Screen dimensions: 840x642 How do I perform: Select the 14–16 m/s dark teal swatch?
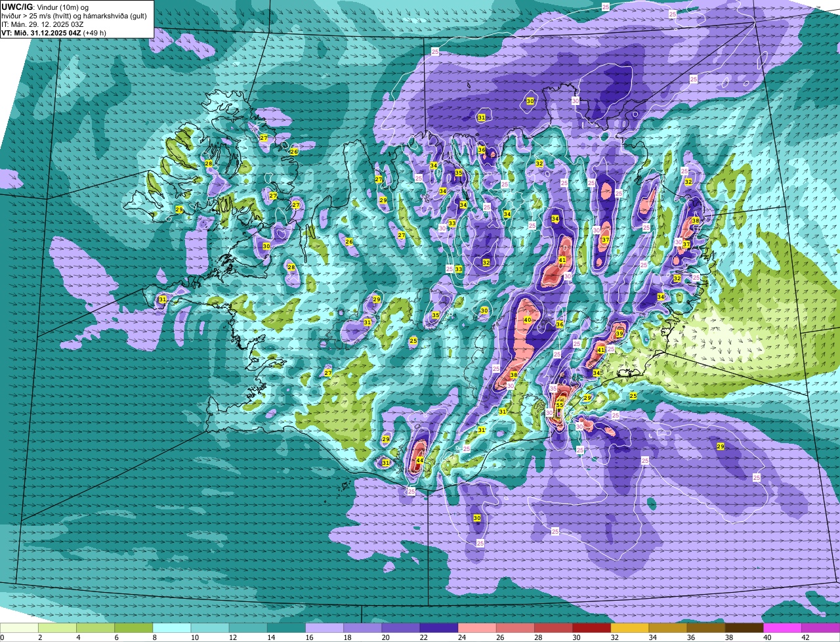pos(286,628)
